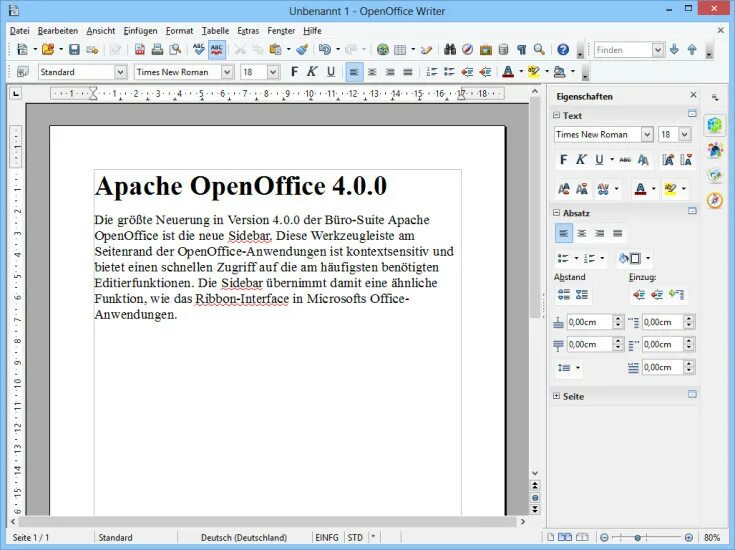This screenshot has height=550, width=735.
Task: Open the Bearbeiten menu
Action: [58, 30]
